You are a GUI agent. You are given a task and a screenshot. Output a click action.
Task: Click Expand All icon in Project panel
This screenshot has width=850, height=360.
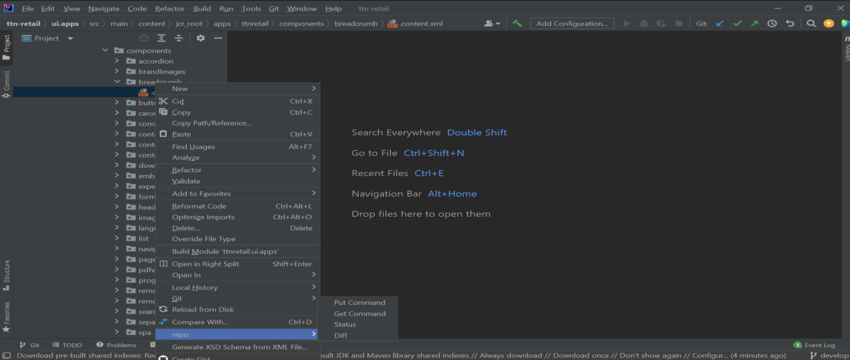(x=161, y=38)
